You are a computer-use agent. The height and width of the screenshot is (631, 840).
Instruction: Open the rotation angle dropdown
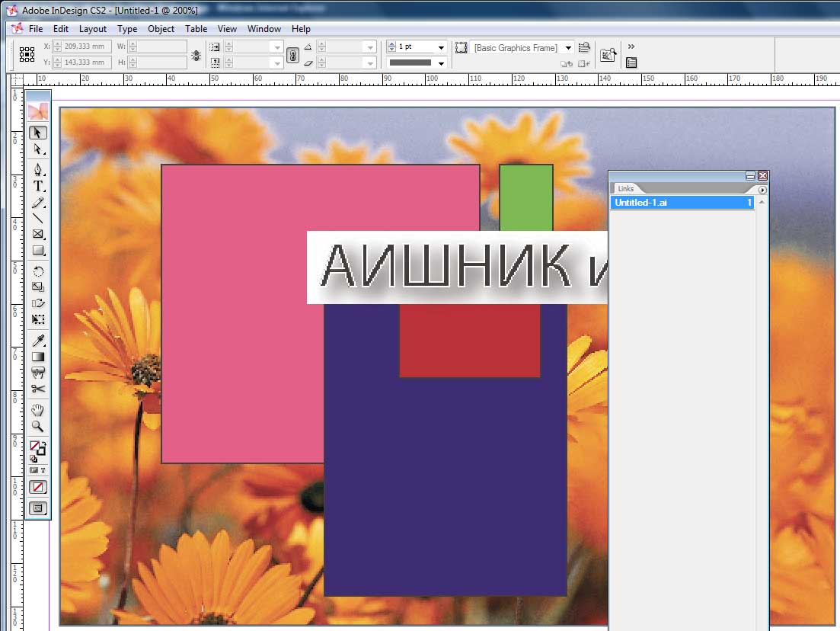click(370, 47)
